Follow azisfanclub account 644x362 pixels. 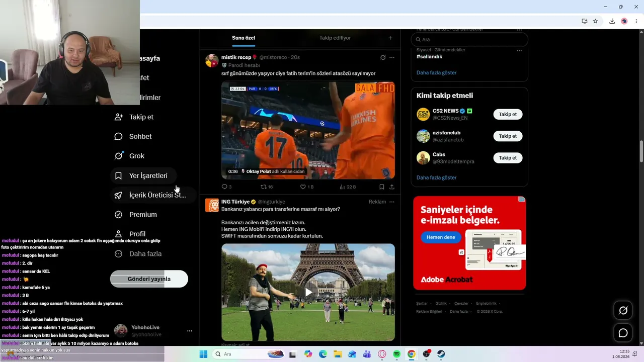point(508,136)
